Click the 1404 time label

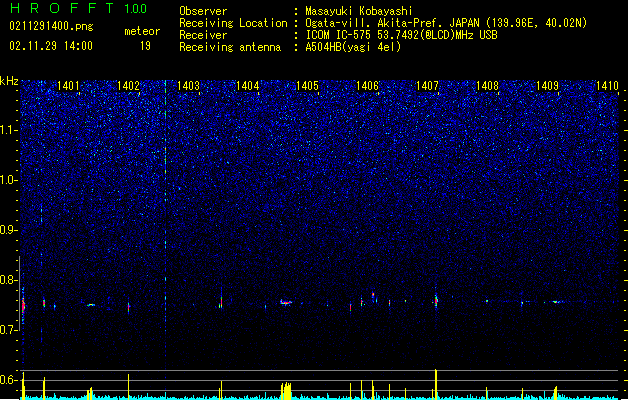pyautogui.click(x=248, y=86)
